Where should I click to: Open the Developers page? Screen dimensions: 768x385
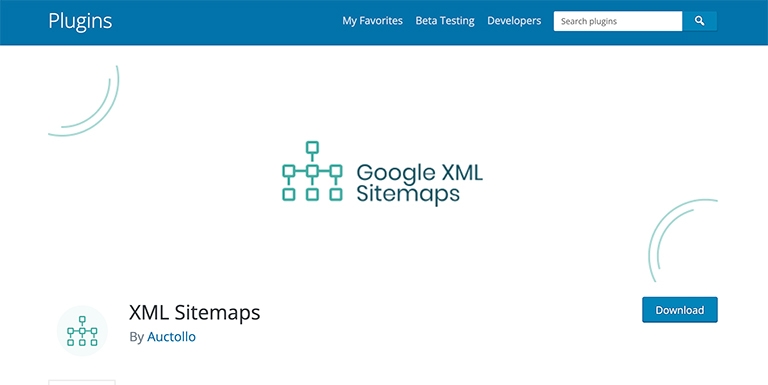click(514, 21)
